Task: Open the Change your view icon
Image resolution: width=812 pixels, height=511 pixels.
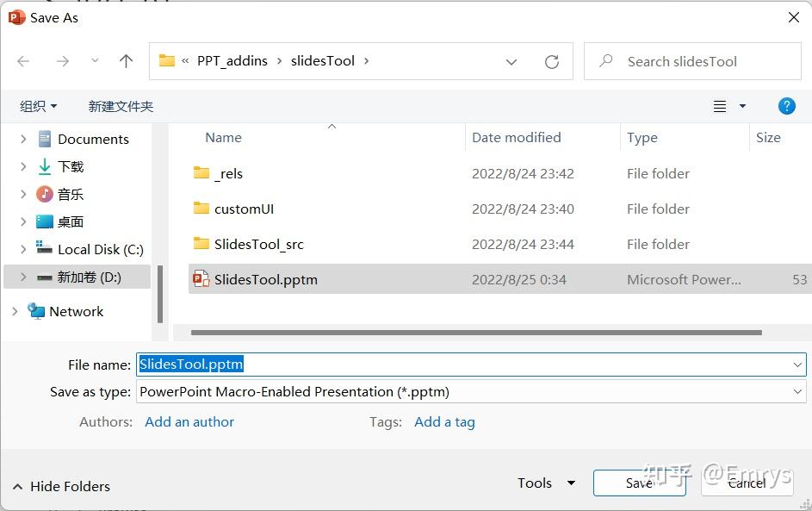Action: [x=720, y=106]
